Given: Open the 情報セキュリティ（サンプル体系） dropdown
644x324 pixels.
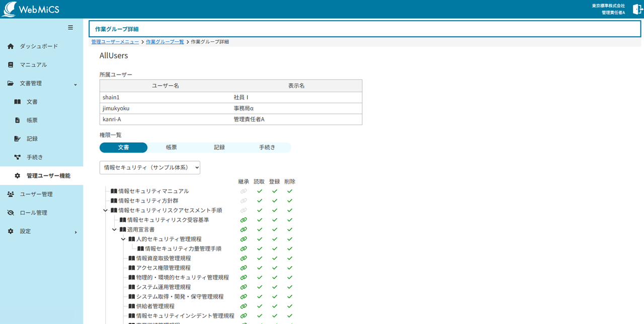Looking at the screenshot, I should (150, 167).
